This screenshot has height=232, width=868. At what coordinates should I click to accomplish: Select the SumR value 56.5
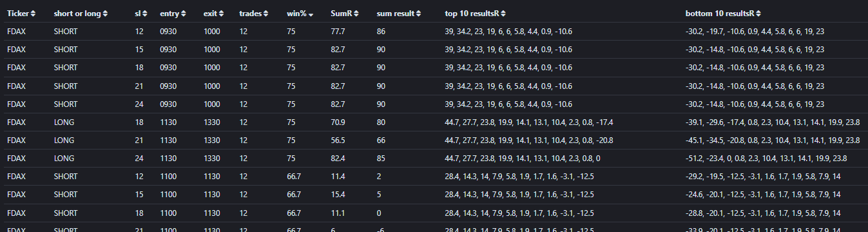[338, 140]
